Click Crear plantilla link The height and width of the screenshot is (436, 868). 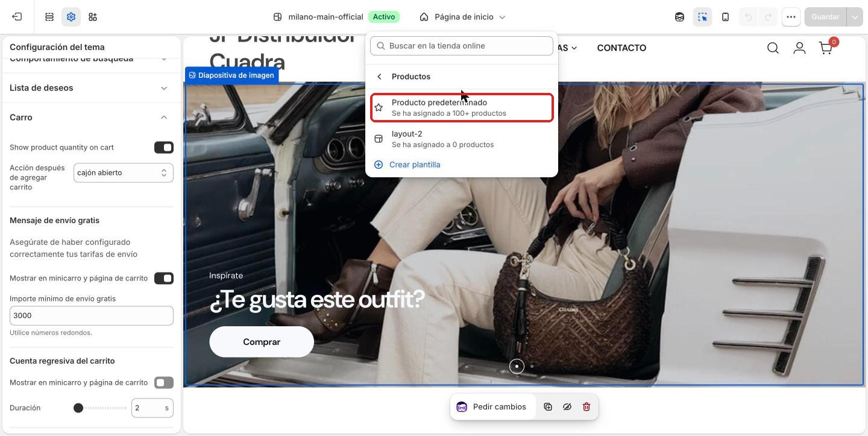[415, 165]
